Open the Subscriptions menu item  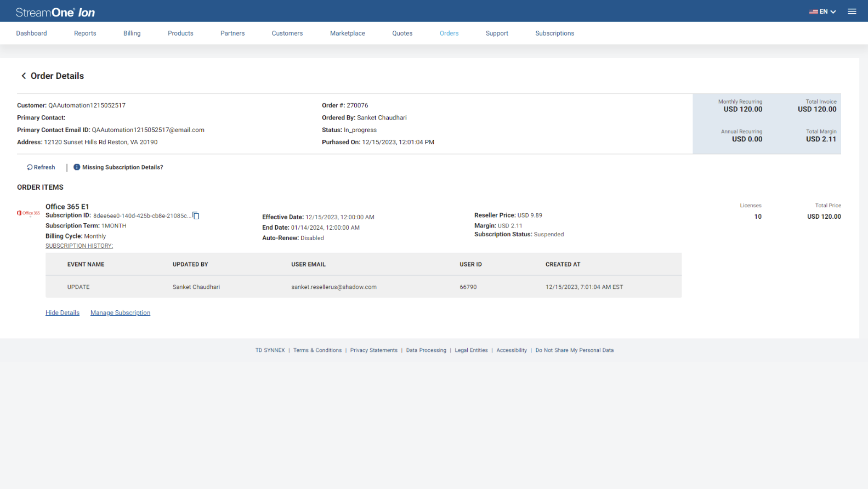554,33
